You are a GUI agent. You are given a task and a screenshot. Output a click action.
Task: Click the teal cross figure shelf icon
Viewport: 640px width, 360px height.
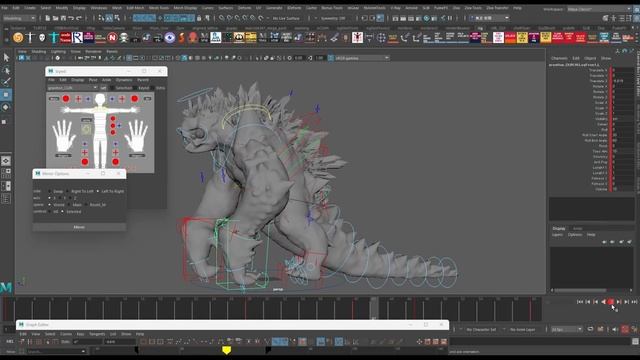point(54,38)
